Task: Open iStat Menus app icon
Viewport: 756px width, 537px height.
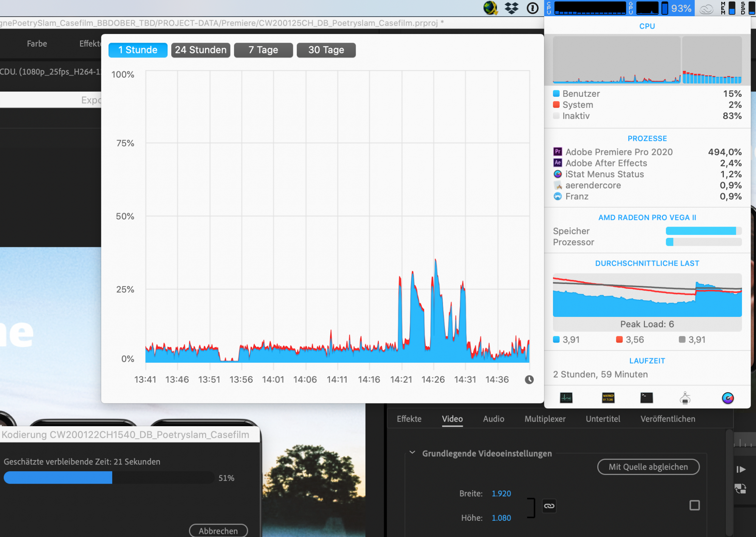Action: 728,398
